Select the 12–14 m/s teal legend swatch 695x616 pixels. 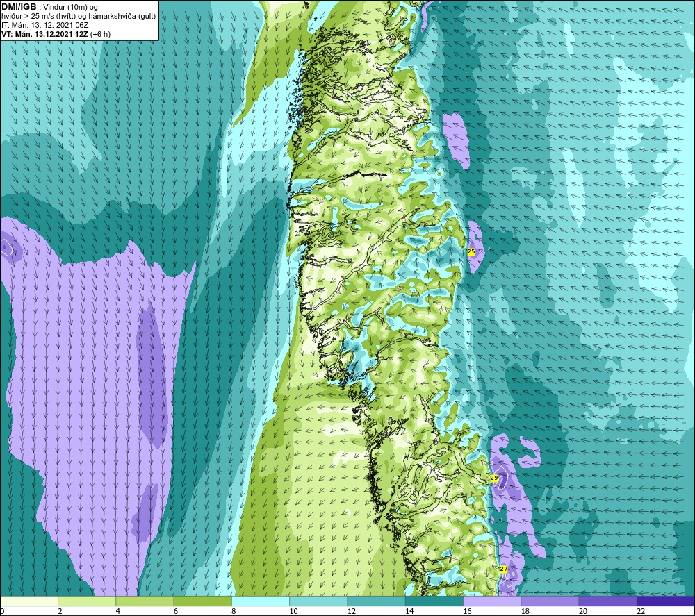tap(376, 601)
